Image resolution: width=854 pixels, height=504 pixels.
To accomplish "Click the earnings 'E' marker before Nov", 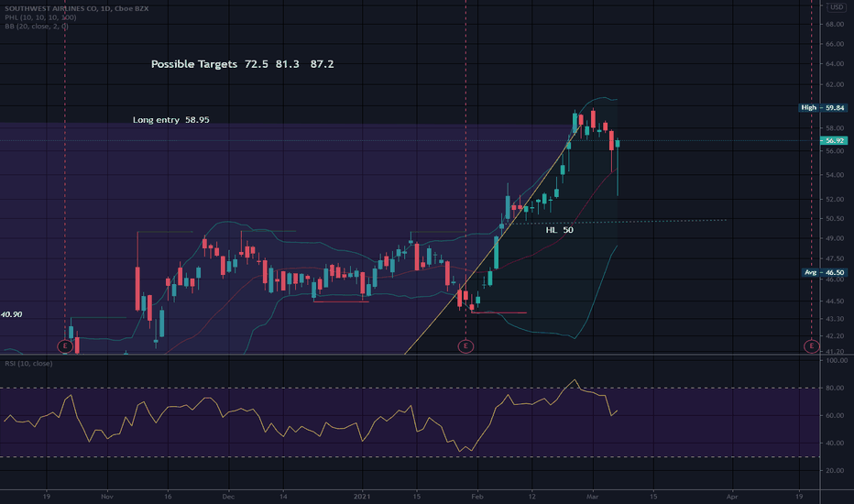I will [x=65, y=346].
